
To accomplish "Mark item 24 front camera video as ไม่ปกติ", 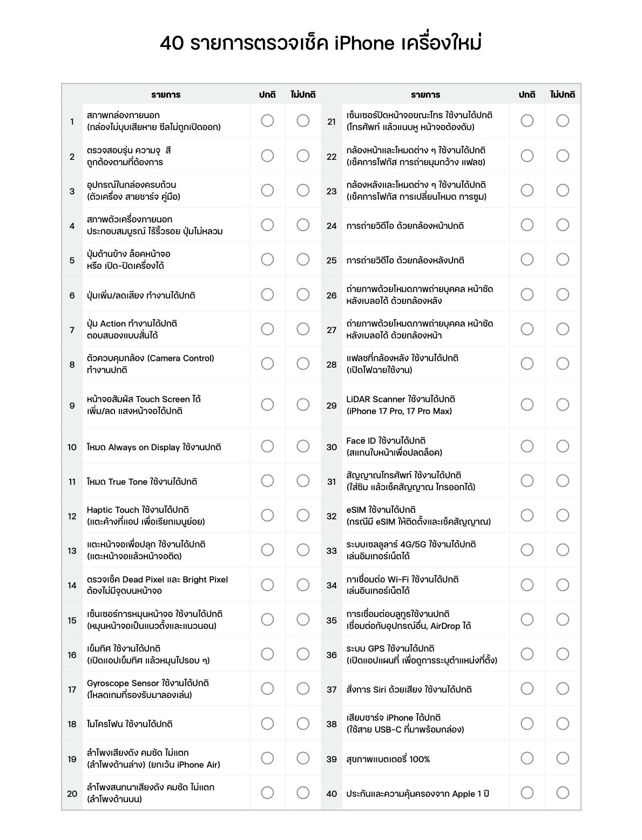I will (563, 225).
